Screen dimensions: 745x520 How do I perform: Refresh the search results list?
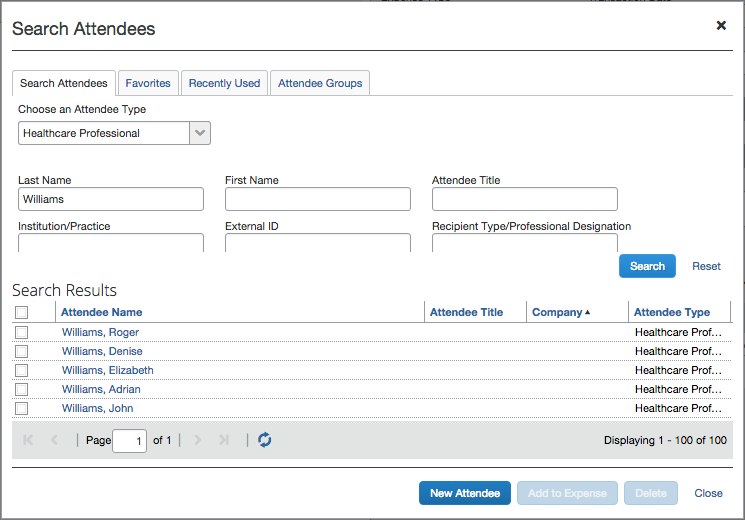264,440
